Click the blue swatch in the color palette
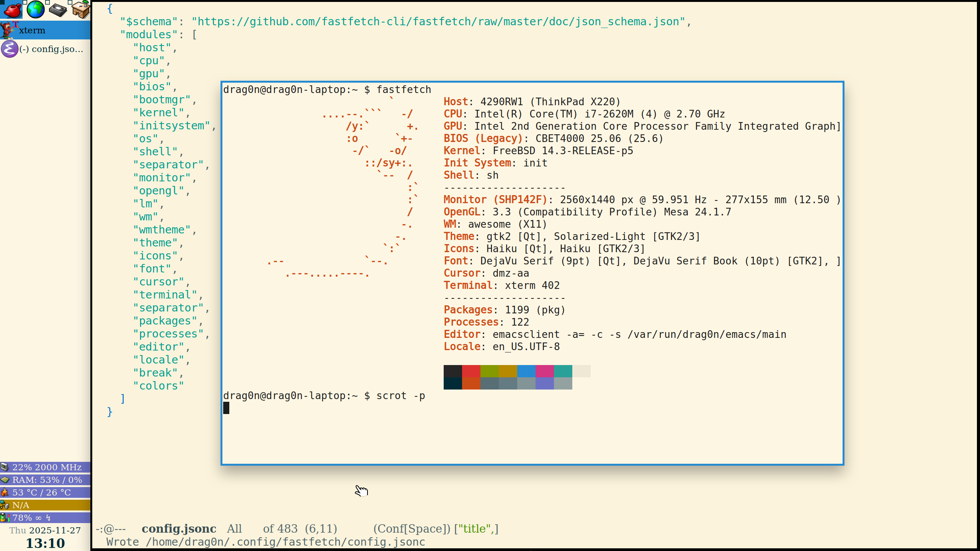980x551 pixels. point(526,371)
